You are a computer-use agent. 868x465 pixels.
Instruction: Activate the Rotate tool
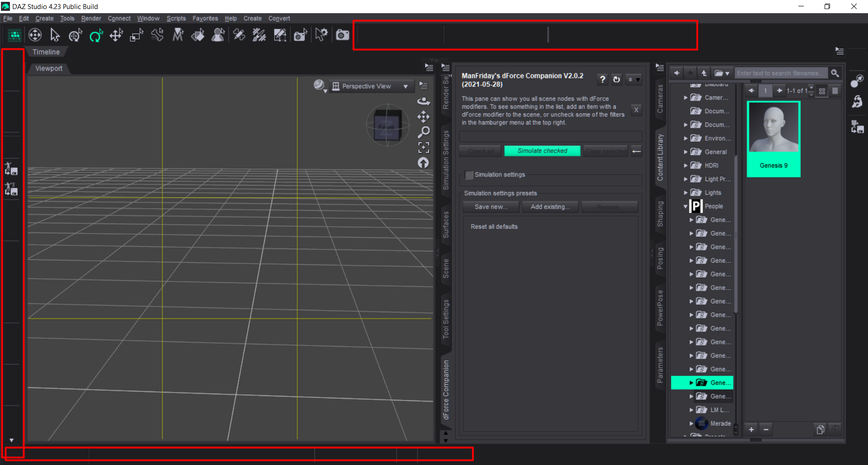(96, 35)
